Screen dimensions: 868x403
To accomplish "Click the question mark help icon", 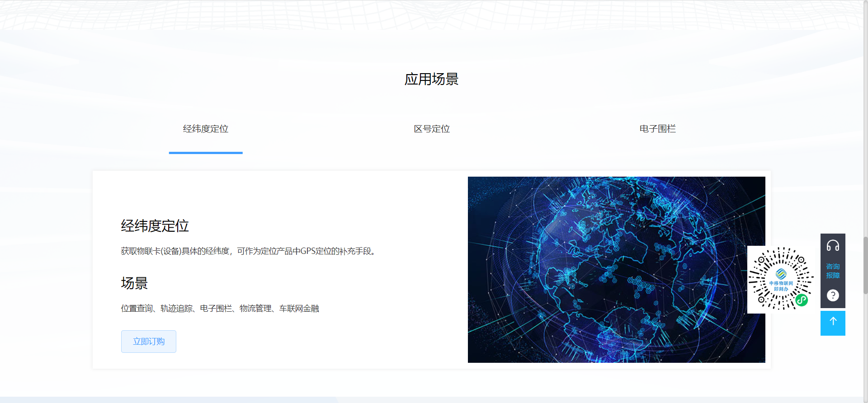I will click(833, 295).
